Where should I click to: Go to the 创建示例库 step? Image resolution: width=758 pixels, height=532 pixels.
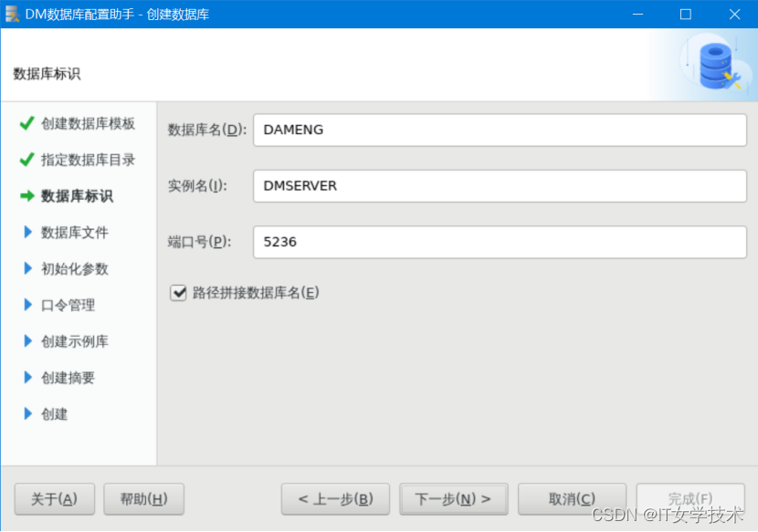75,341
